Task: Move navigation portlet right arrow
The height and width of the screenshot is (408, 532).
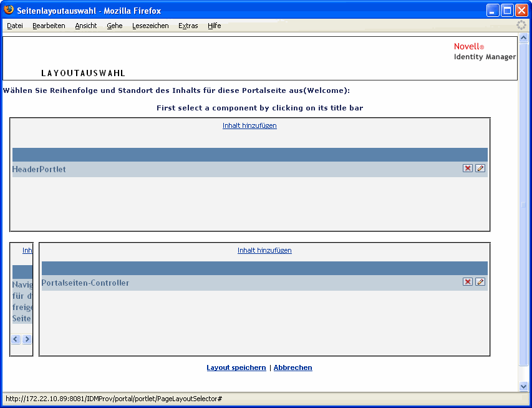Action: click(27, 339)
